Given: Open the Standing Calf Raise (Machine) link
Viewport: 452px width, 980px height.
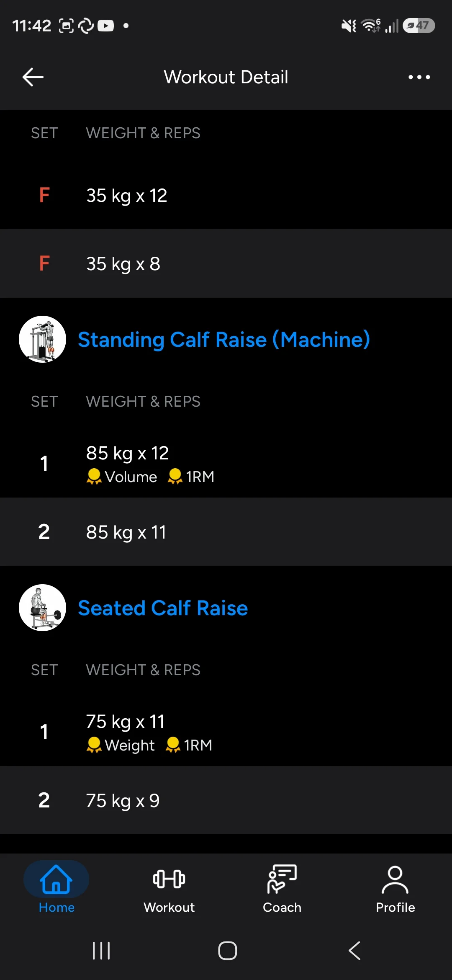Looking at the screenshot, I should [x=224, y=339].
